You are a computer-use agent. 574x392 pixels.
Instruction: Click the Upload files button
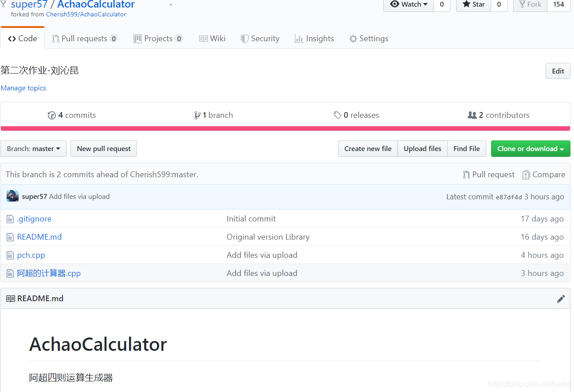click(x=422, y=149)
